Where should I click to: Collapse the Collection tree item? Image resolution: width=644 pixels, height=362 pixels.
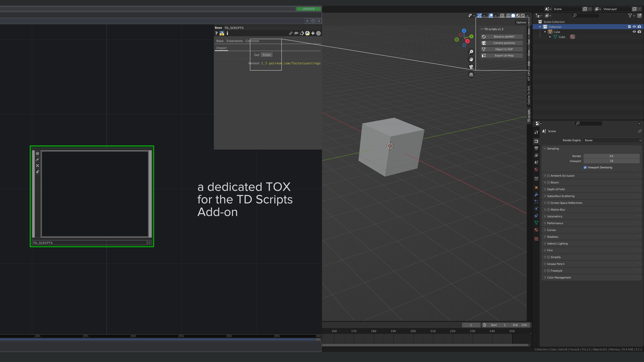tap(540, 27)
